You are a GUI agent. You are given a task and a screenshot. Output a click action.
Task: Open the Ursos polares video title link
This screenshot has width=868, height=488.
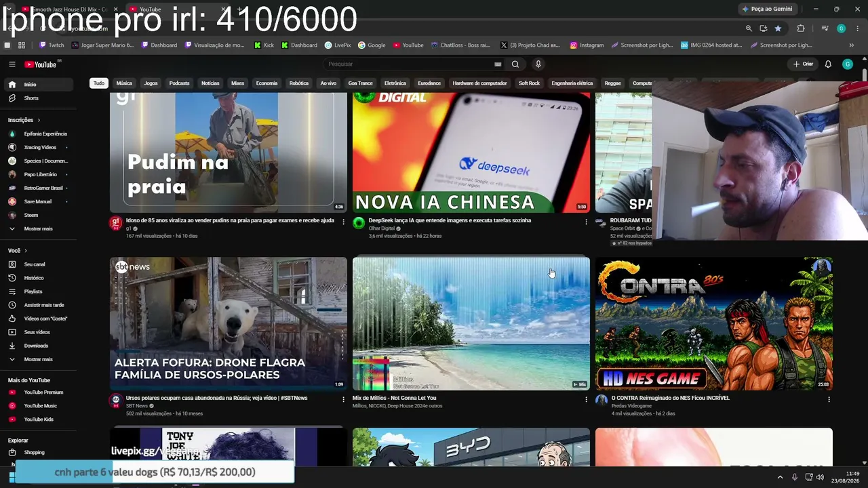pos(216,398)
